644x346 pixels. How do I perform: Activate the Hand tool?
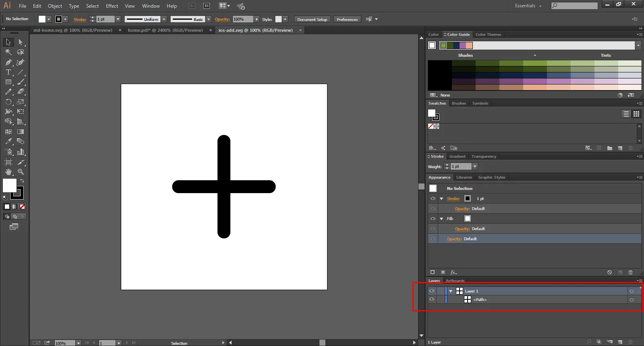(8, 172)
